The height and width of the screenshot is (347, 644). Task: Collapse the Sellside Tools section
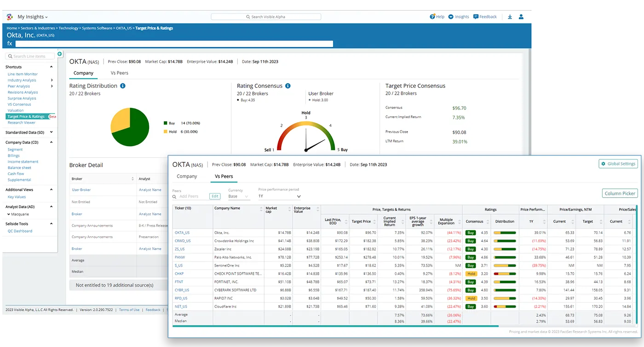tap(52, 224)
